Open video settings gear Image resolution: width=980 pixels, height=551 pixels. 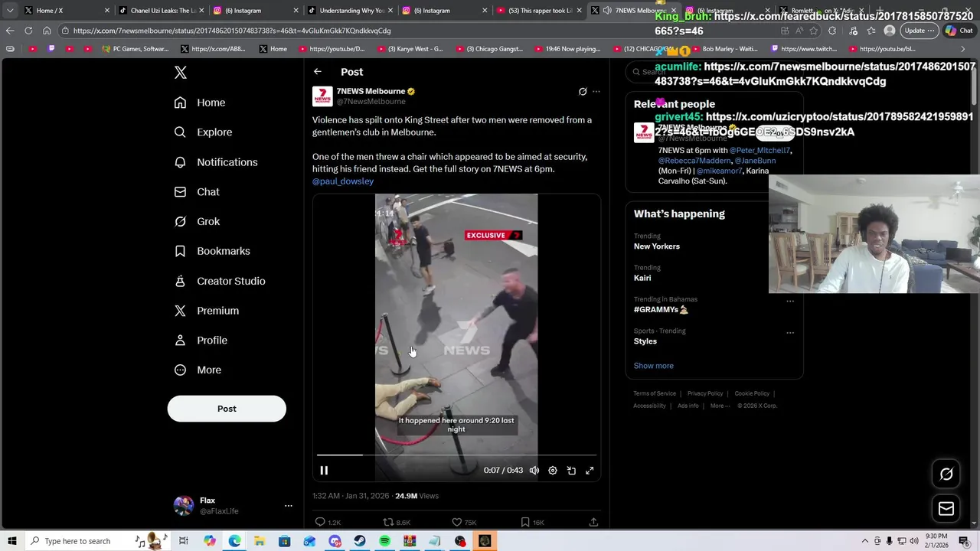pos(553,471)
